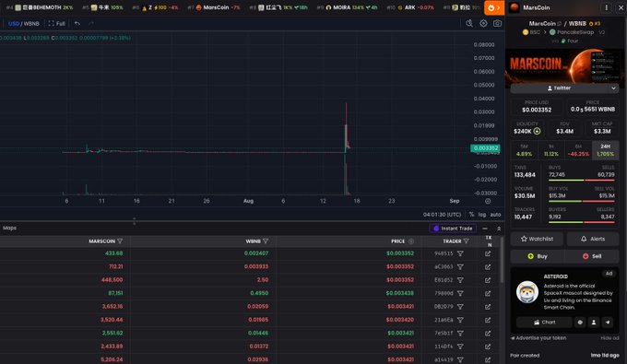
Task: Redo the chart action
Action: point(91,24)
